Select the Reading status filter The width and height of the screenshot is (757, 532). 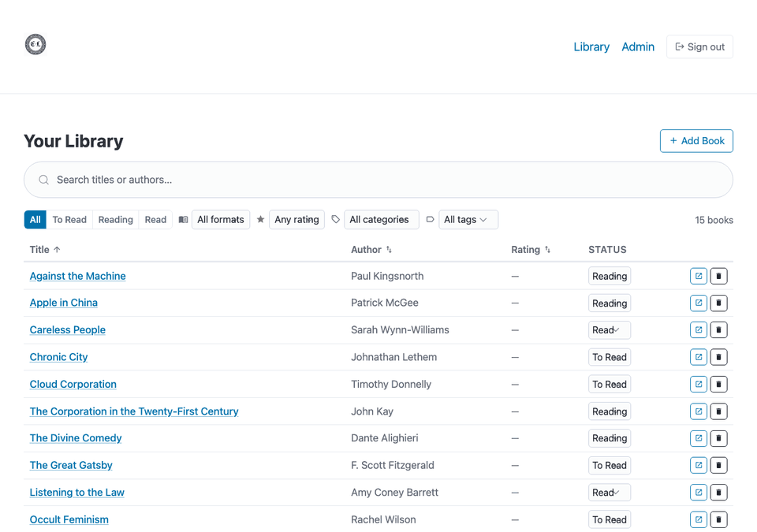coord(115,220)
